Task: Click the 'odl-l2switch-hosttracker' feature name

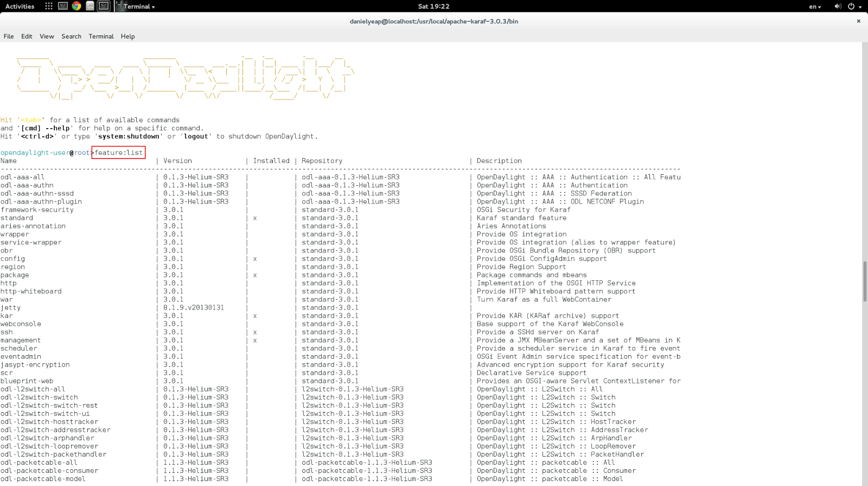Action: click(x=49, y=421)
